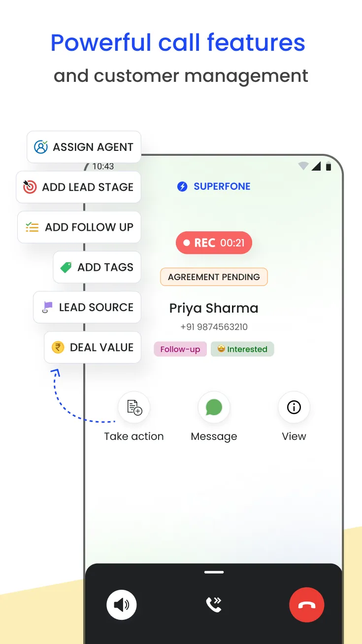This screenshot has height=644, width=362.
Task: Tap the Message bubble icon
Action: pyautogui.click(x=214, y=407)
